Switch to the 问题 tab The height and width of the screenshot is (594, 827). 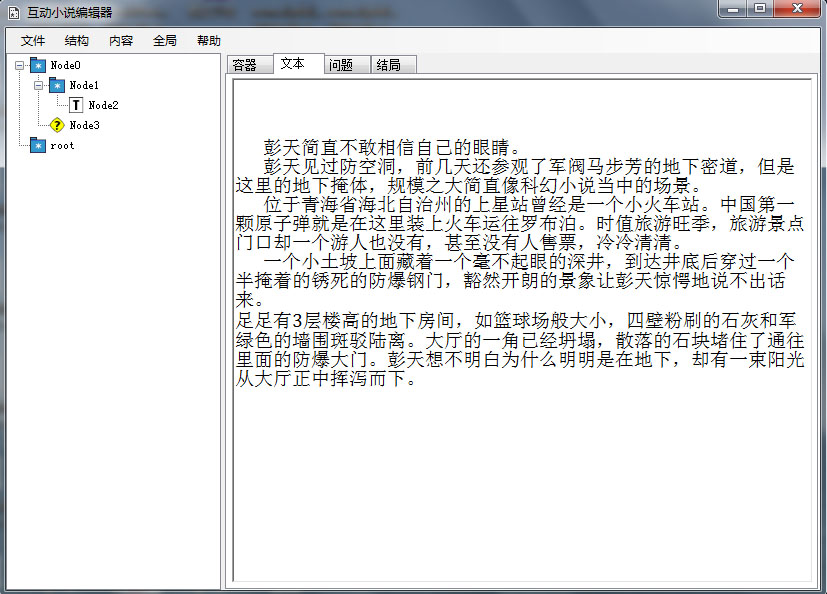341,65
